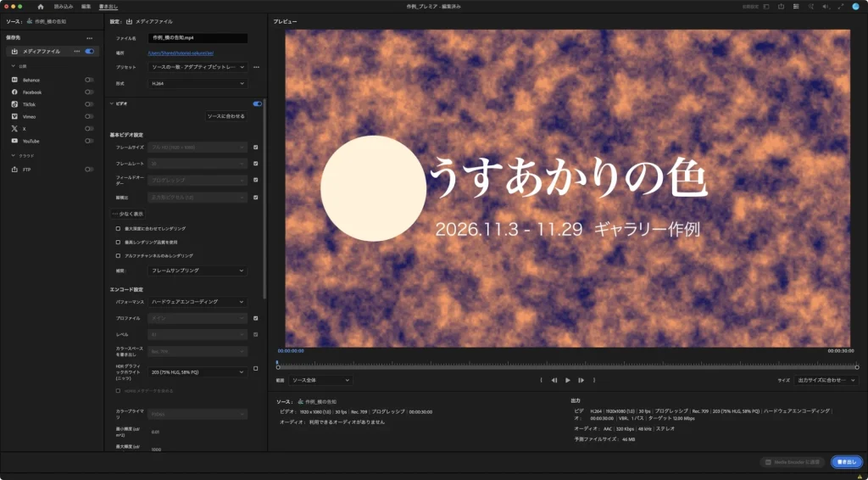Click the 少なく表示 button
This screenshot has width=868, height=480.
[x=128, y=214]
